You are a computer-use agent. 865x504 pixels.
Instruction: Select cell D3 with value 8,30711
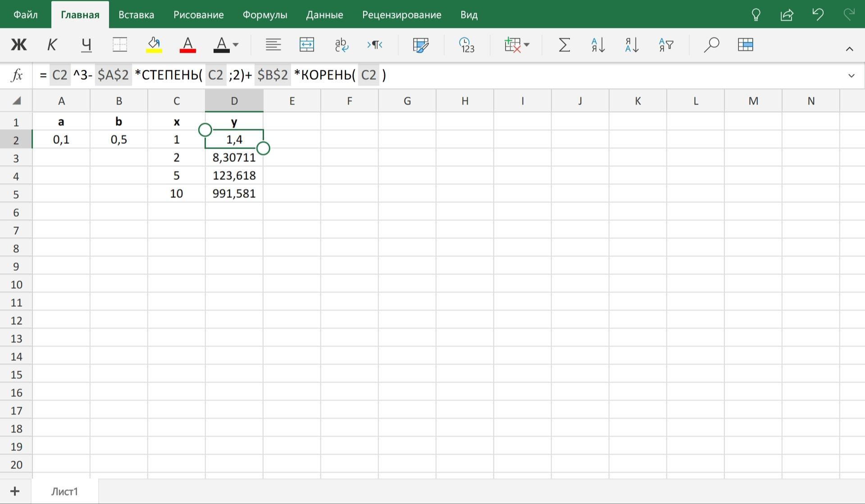[234, 158]
